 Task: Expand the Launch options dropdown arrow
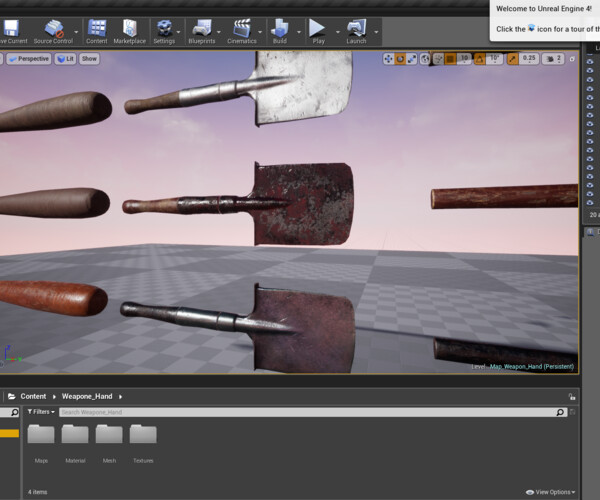[x=376, y=32]
